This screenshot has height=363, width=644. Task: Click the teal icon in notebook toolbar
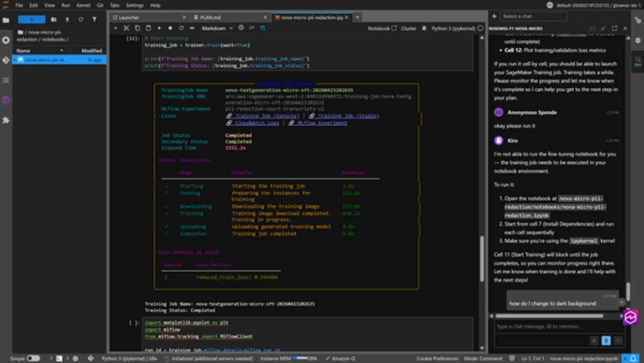point(263,28)
